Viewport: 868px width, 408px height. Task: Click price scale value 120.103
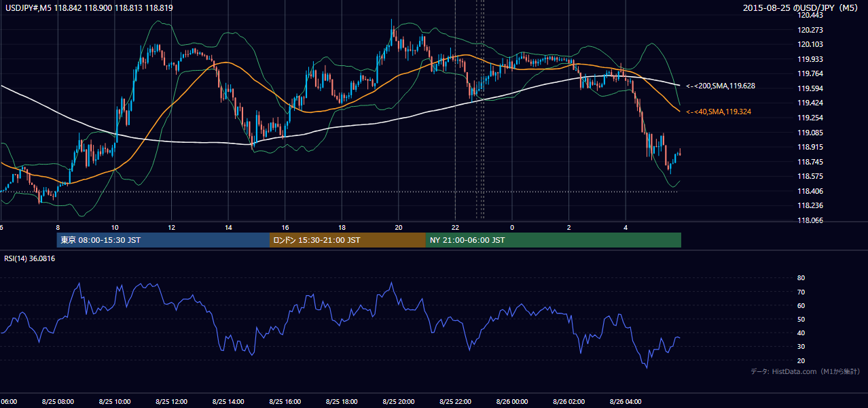(812, 44)
